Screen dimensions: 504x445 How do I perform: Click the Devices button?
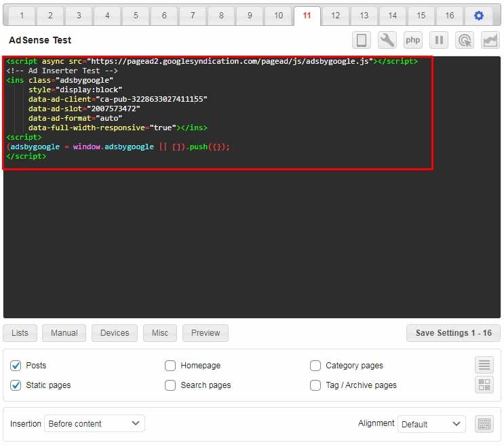point(115,333)
